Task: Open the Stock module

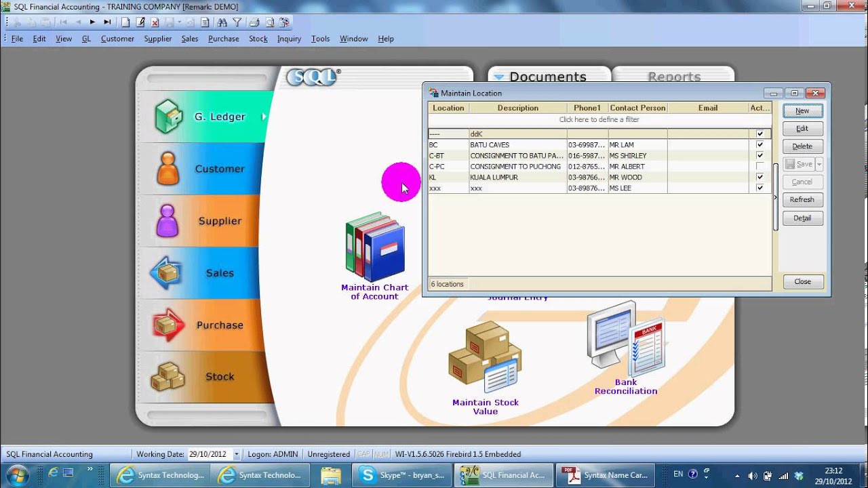Action: pyautogui.click(x=205, y=377)
